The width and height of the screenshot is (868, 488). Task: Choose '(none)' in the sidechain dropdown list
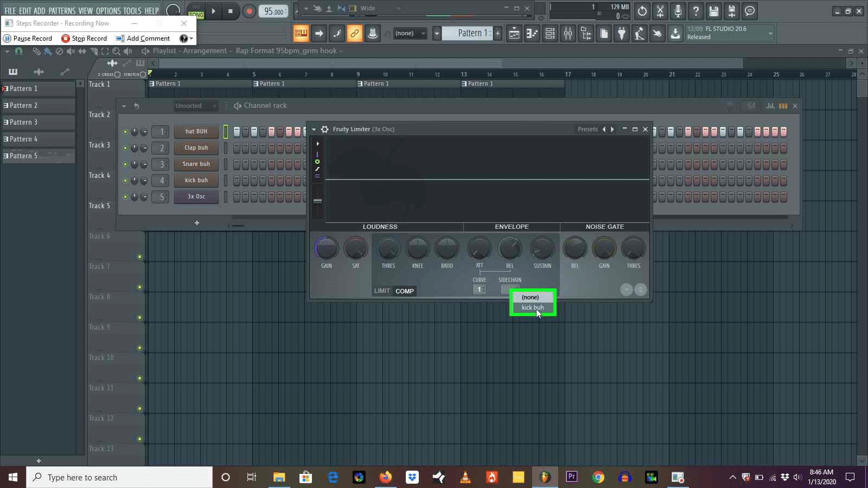tap(533, 297)
